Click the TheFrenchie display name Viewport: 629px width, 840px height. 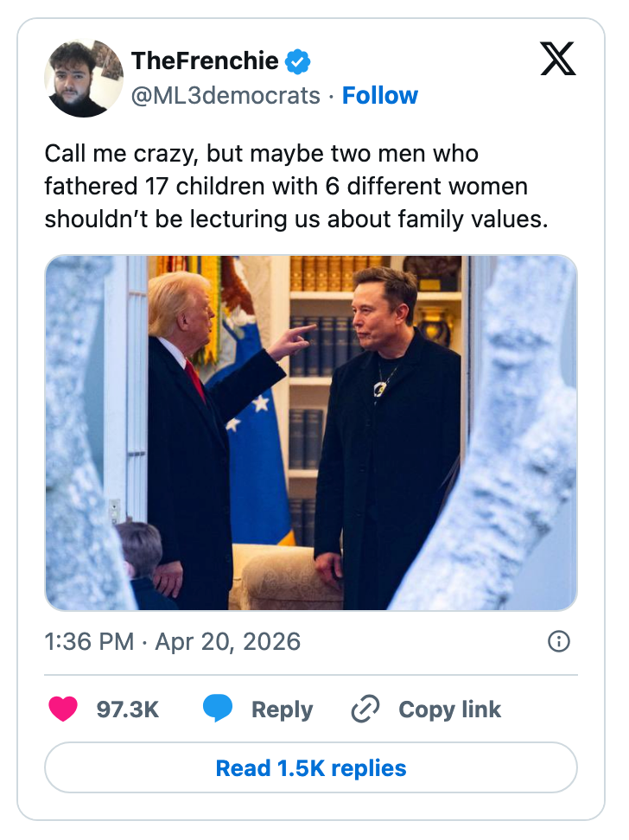(205, 61)
